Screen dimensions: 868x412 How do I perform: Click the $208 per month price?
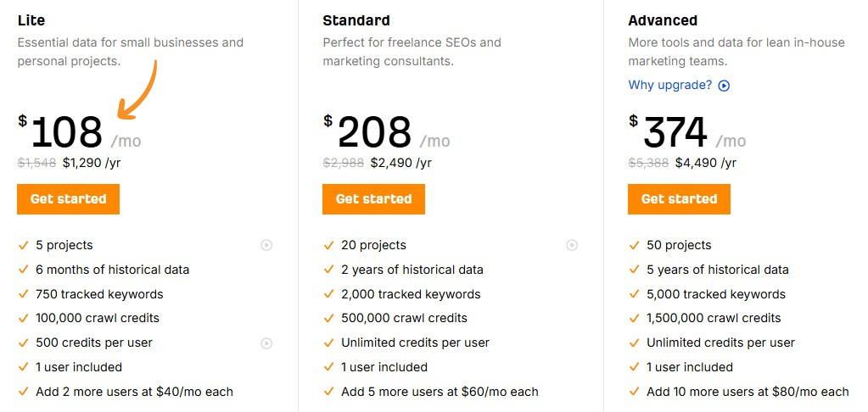click(374, 133)
